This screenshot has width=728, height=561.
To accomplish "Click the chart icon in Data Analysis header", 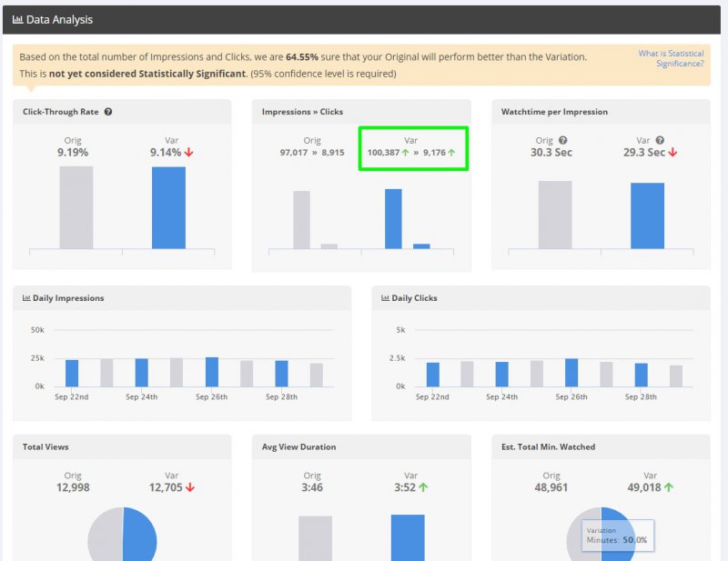I will 17,19.
